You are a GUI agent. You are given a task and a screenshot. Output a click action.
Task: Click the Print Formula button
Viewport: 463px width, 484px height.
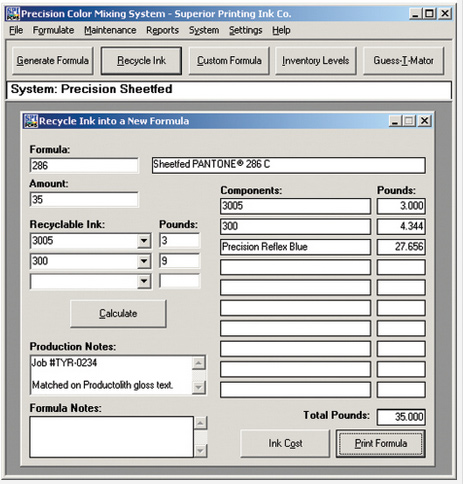tap(381, 443)
